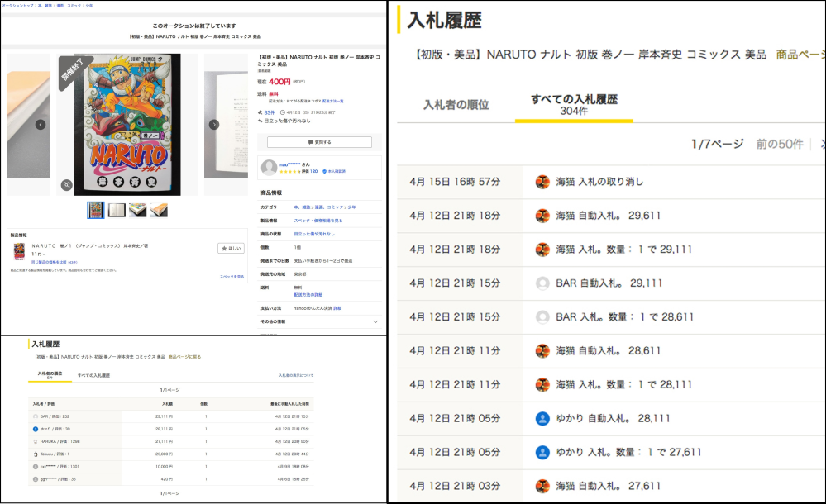Click 前の50件 pagination link
The height and width of the screenshot is (504, 826).
tap(780, 144)
